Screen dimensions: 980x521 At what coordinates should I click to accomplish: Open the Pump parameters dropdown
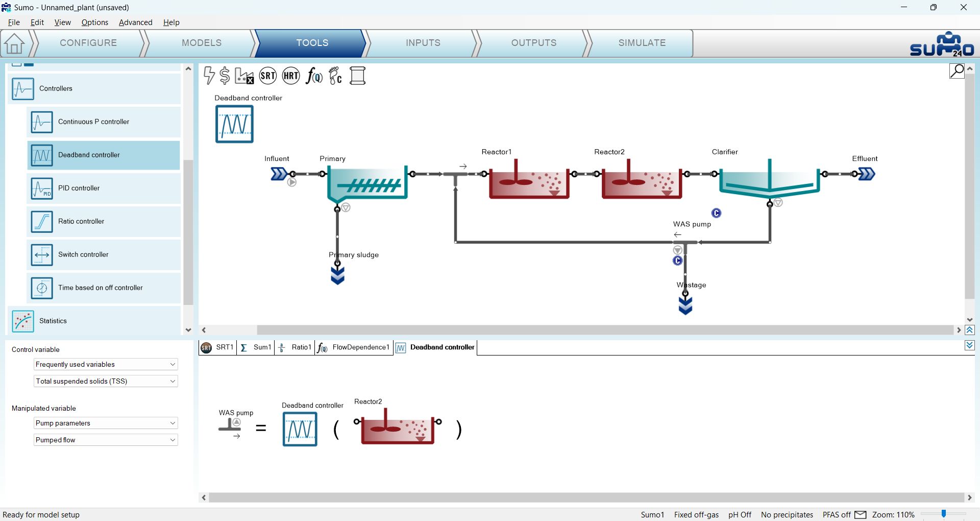point(106,423)
